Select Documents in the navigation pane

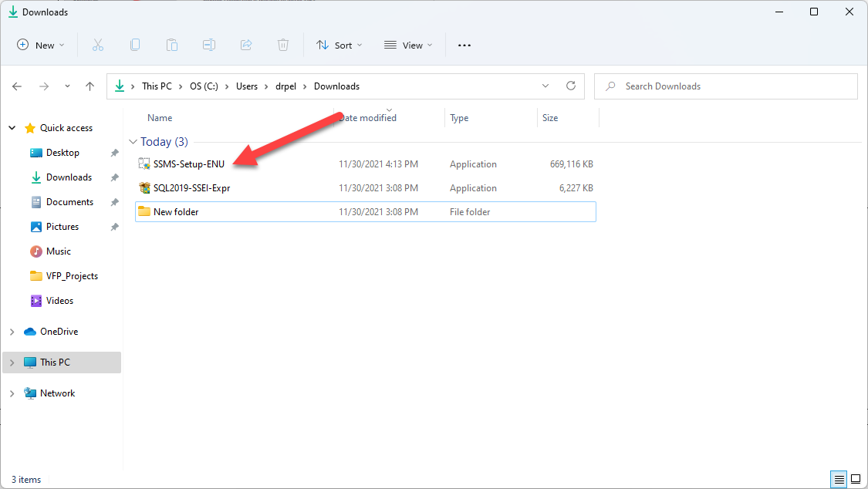[69, 202]
